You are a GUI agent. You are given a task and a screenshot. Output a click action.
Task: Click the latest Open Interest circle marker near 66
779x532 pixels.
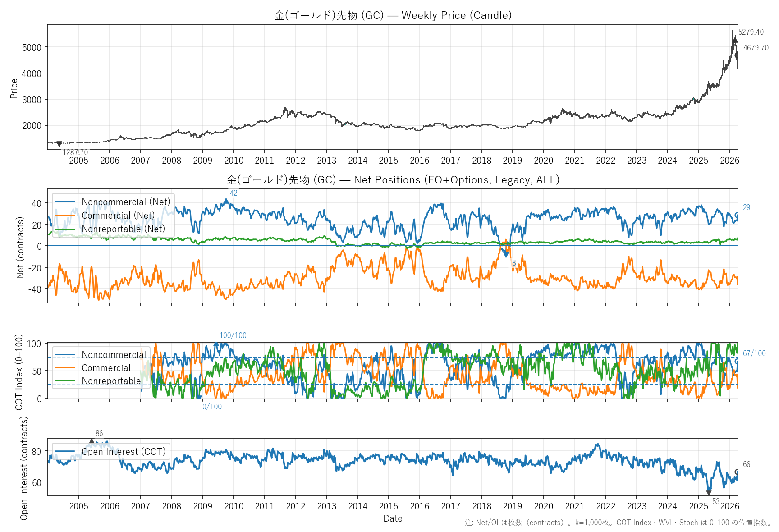pos(737,472)
